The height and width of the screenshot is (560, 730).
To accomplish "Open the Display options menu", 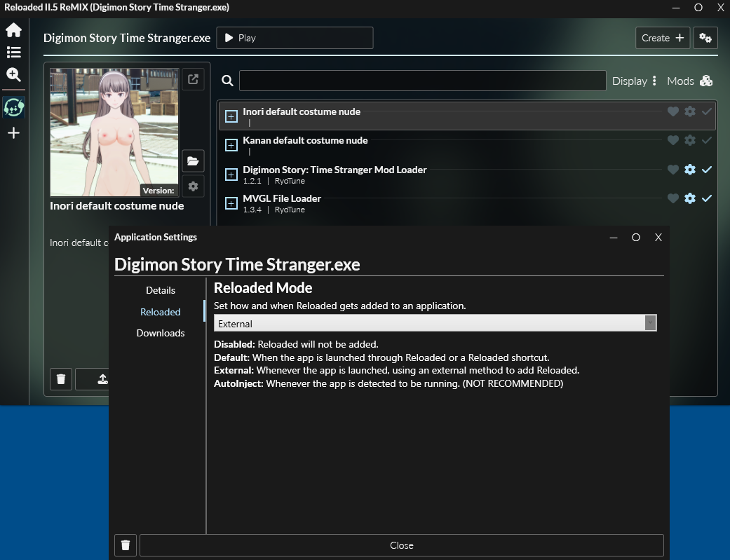I will [x=634, y=81].
